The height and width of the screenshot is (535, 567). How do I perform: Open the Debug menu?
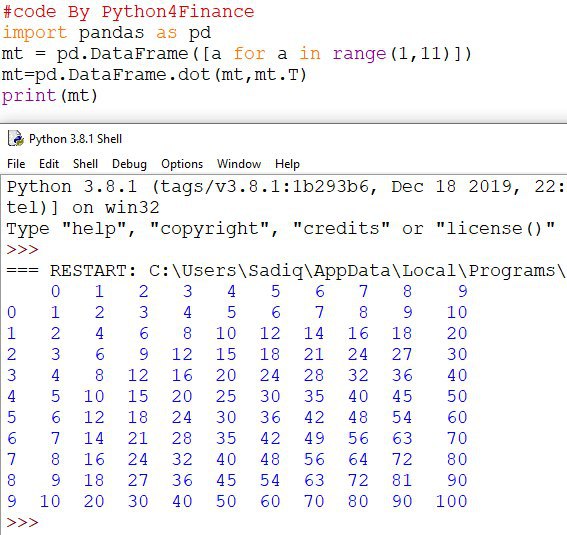click(129, 164)
